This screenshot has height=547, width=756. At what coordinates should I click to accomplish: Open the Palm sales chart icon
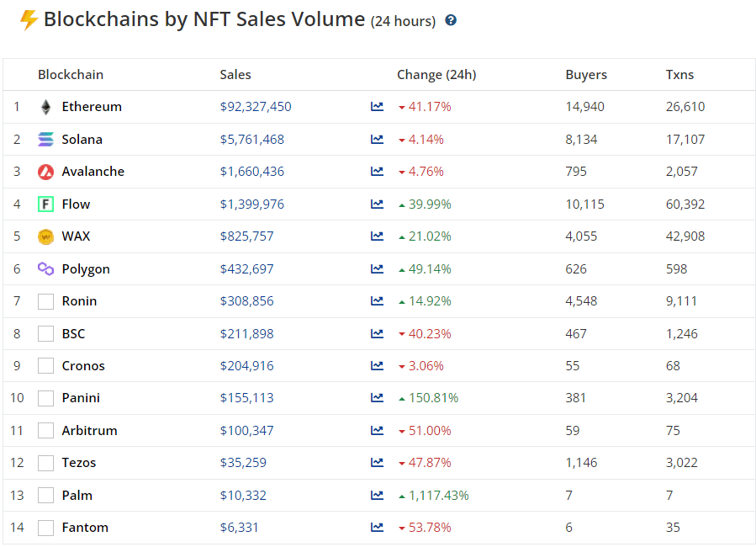tap(377, 495)
